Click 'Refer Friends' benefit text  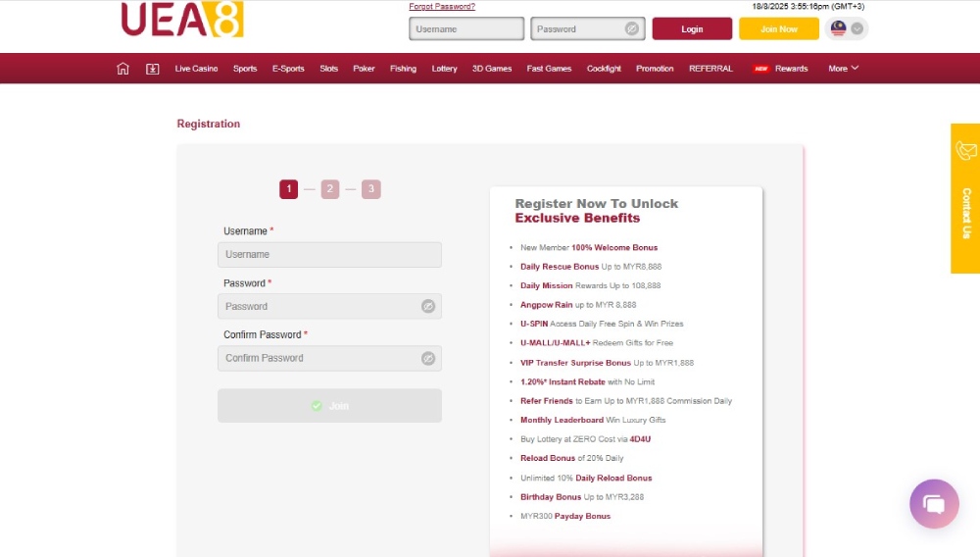pos(546,401)
